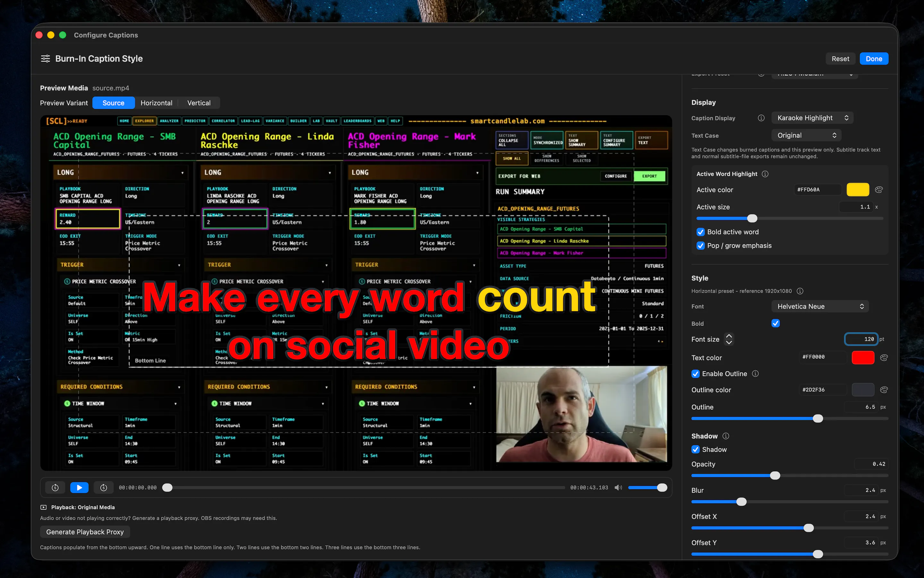Viewport: 924px width, 578px height.
Task: Select the Source preview variant
Action: pyautogui.click(x=113, y=103)
